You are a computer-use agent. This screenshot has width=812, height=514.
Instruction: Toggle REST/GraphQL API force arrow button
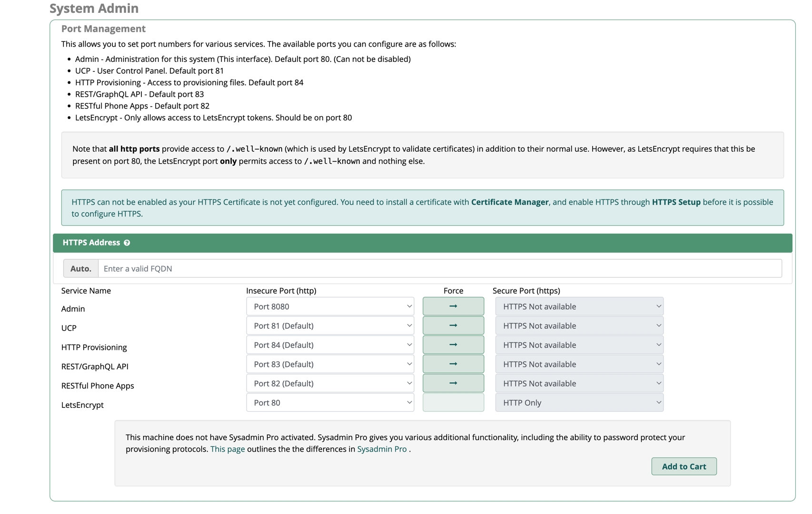(x=453, y=364)
